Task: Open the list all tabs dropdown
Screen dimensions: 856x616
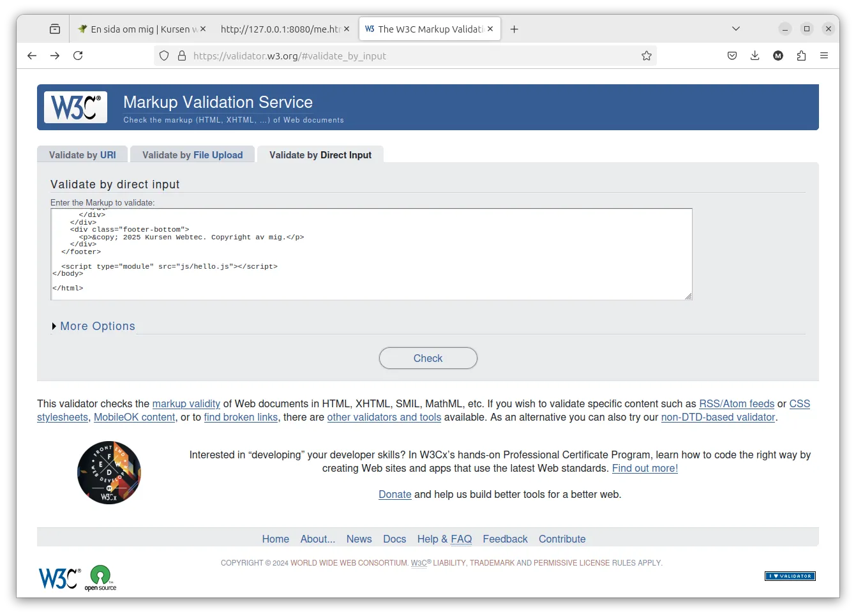Action: click(x=736, y=29)
